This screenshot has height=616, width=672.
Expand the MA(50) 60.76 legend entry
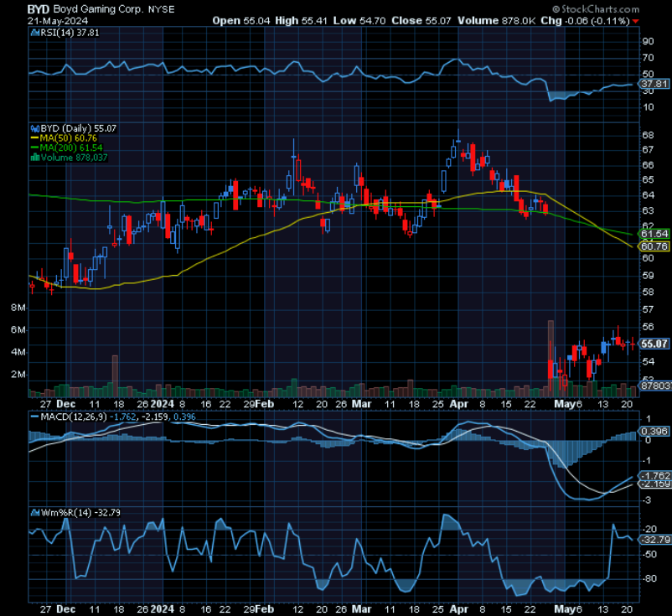67,138
